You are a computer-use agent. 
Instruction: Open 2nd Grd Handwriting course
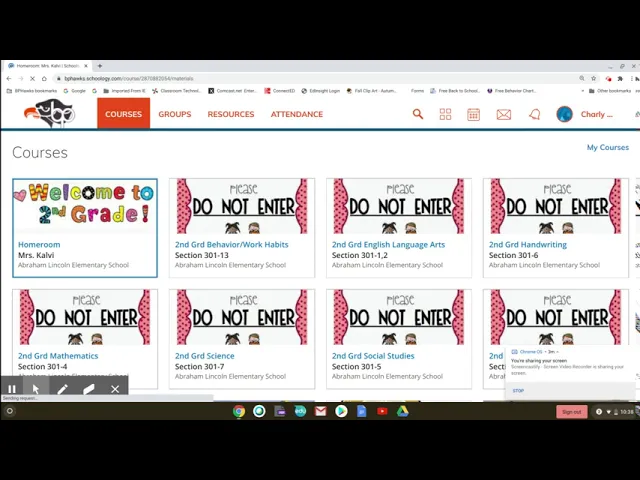528,244
